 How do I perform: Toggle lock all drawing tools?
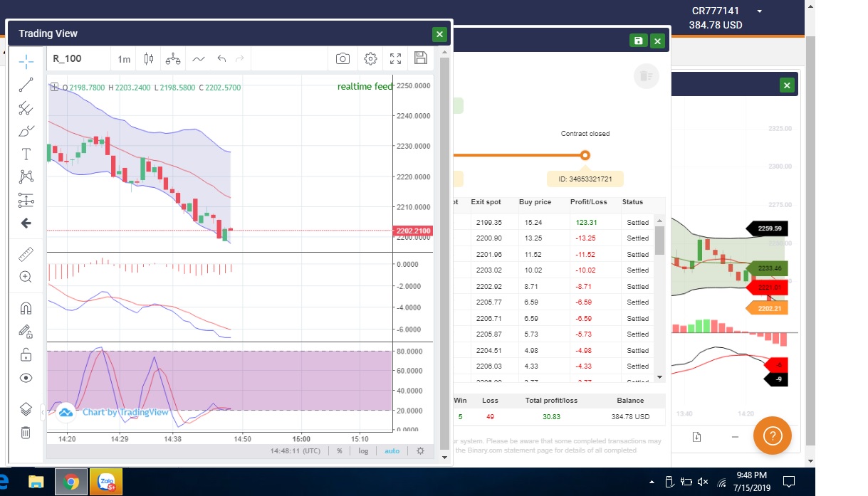[x=26, y=354]
